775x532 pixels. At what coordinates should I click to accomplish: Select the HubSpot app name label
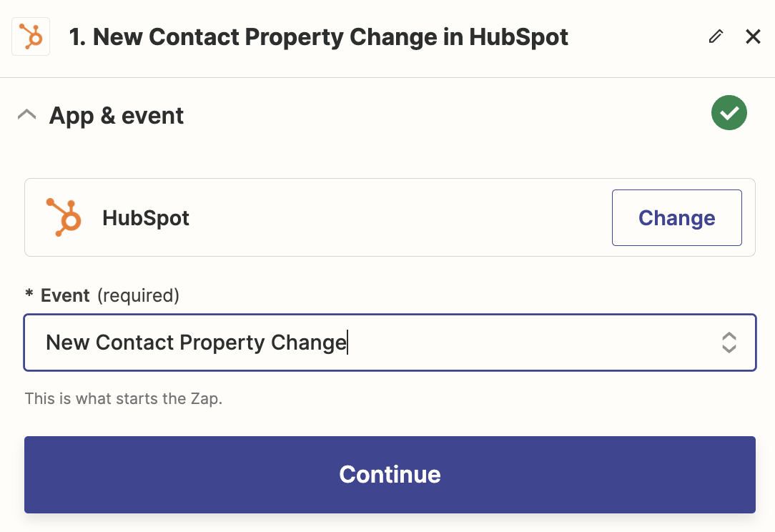[x=147, y=217]
